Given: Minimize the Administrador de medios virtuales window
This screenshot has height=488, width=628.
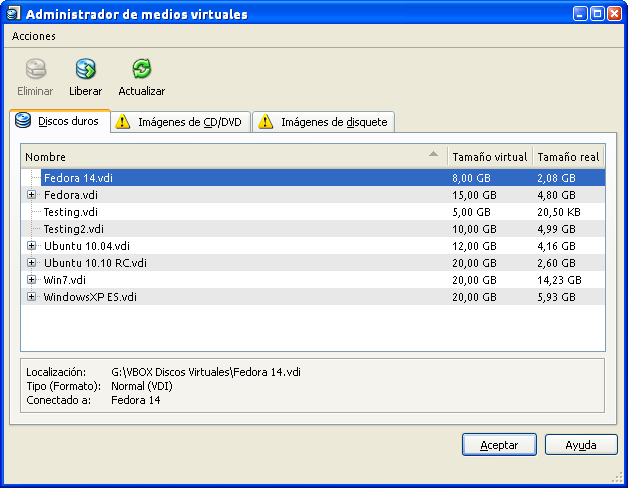Looking at the screenshot, I should point(580,14).
